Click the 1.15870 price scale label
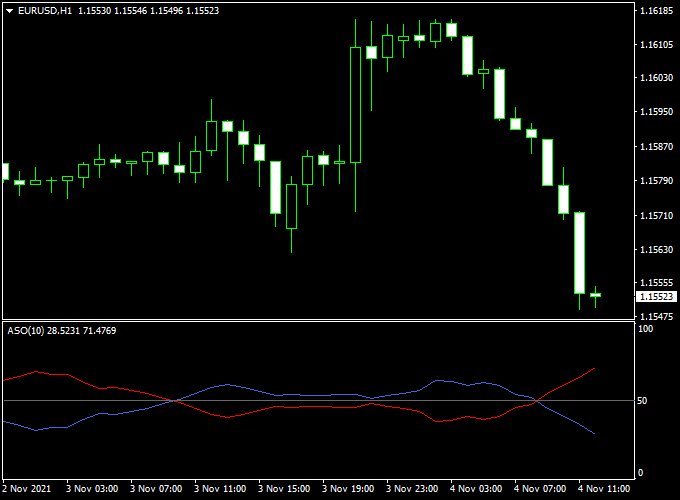The height and width of the screenshot is (500, 680). click(x=657, y=147)
